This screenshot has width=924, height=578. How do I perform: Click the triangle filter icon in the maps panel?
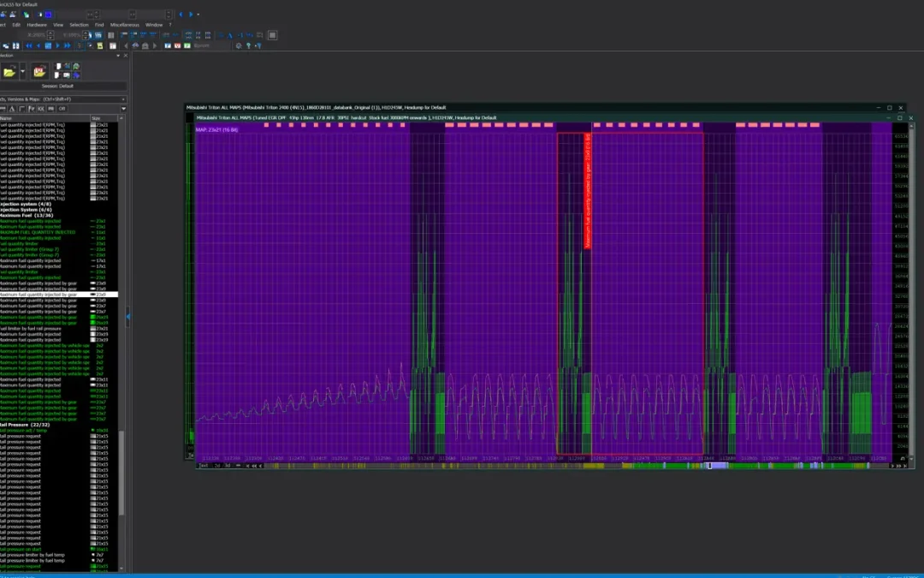pyautogui.click(x=12, y=109)
